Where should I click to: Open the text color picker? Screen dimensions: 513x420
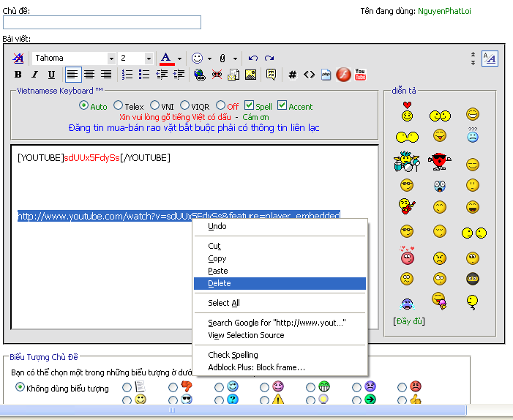pyautogui.click(x=179, y=58)
